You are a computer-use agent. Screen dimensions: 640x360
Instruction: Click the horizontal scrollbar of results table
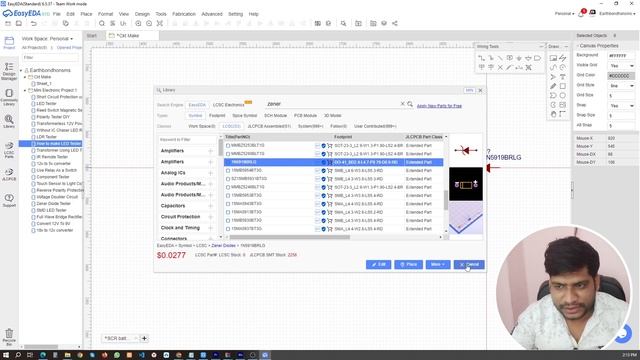[290, 237]
